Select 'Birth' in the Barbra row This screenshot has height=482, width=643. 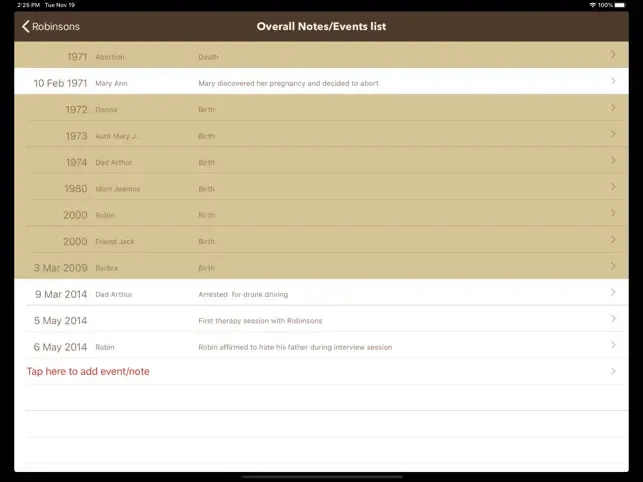(206, 268)
